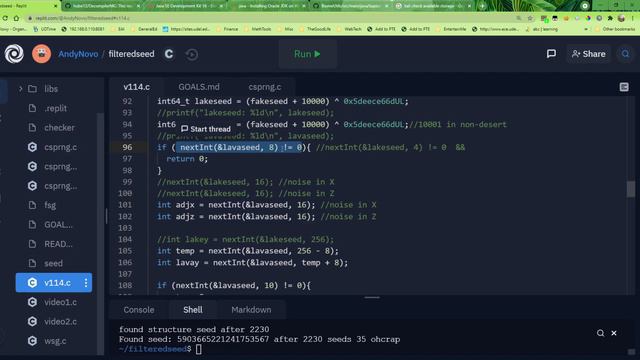This screenshot has height=360, width=640.
Task: Bookmark this page with star icon
Action: coord(530,18)
